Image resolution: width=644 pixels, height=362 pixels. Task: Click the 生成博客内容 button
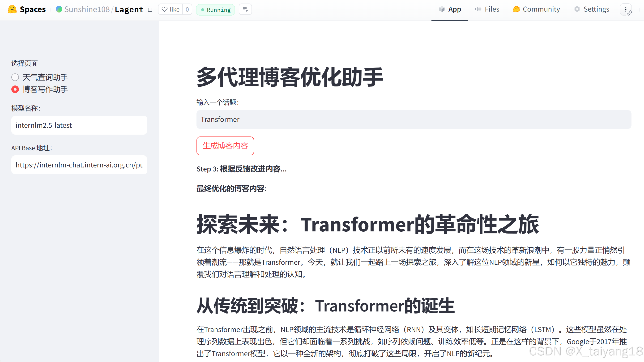225,146
